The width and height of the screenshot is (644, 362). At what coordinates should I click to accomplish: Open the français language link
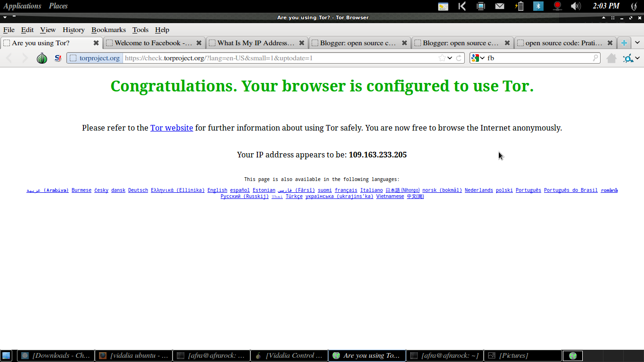click(346, 190)
